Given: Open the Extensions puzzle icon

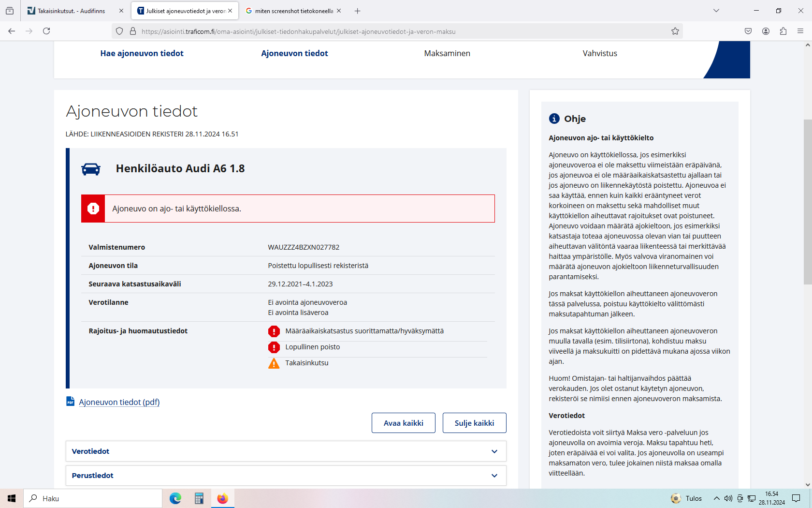Looking at the screenshot, I should coord(783,31).
